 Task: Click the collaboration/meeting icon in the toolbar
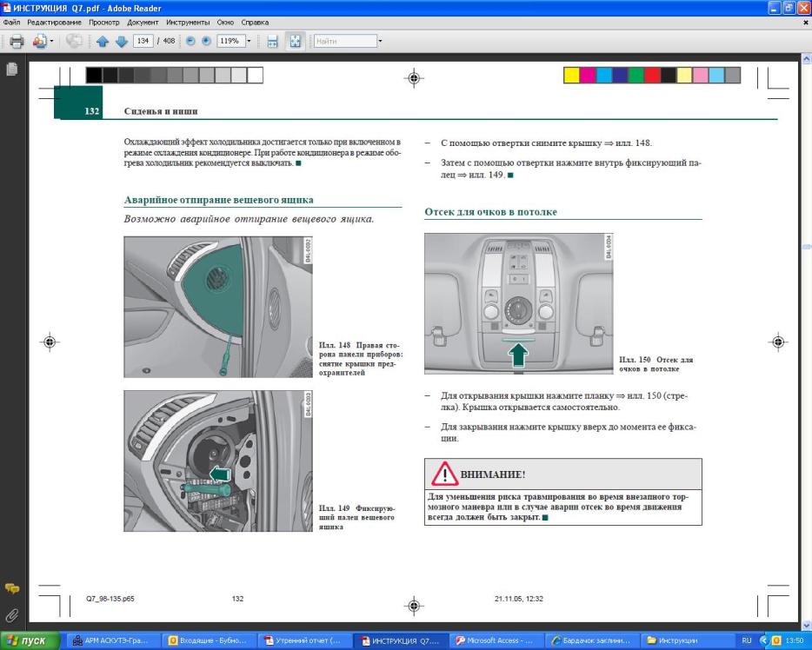(x=39, y=41)
